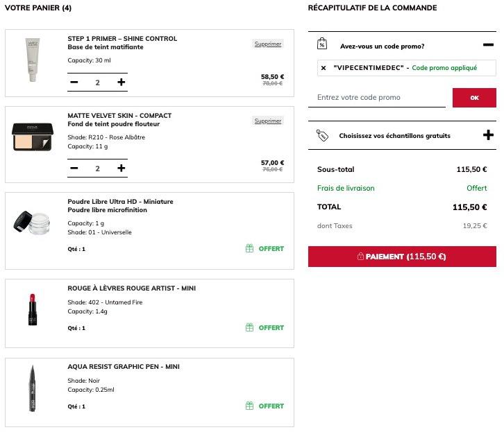Viewport: 504px width, 432px height.
Task: Click gift icon beside Aqua Resist Pen OFFERT
Action: (249, 406)
